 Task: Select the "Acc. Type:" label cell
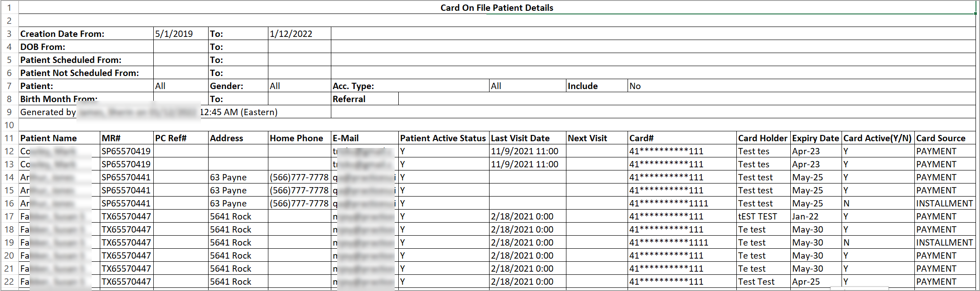point(353,86)
